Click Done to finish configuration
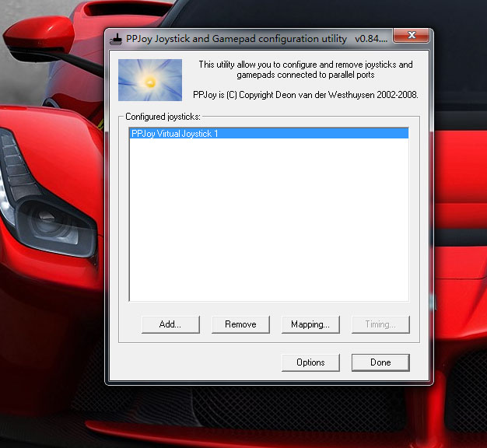This screenshot has width=487, height=448. point(380,362)
